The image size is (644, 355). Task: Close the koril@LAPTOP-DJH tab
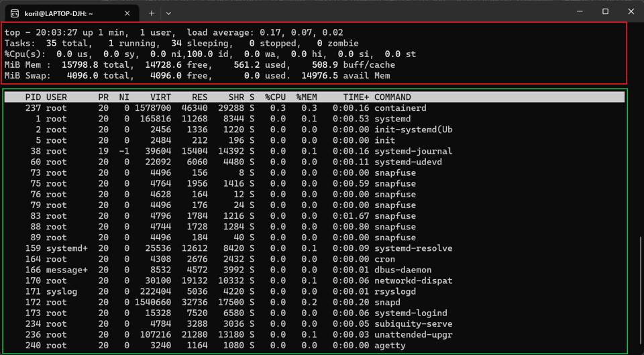click(127, 13)
